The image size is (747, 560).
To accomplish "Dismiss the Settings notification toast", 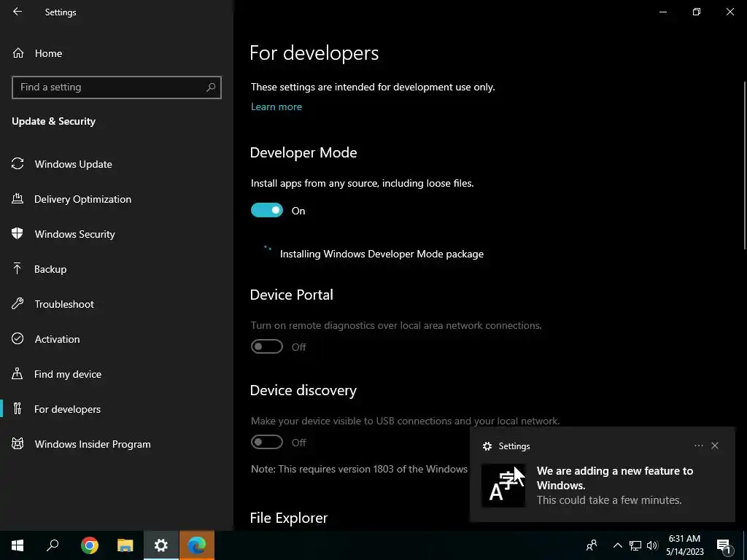I will pos(715,446).
